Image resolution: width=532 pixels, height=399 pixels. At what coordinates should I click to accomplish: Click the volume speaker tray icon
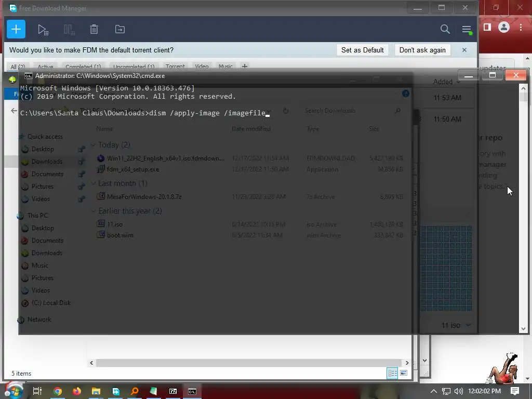[458, 391]
